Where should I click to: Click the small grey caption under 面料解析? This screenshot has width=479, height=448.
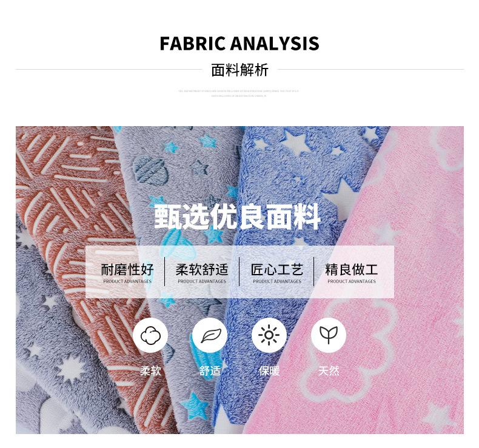coord(238,93)
